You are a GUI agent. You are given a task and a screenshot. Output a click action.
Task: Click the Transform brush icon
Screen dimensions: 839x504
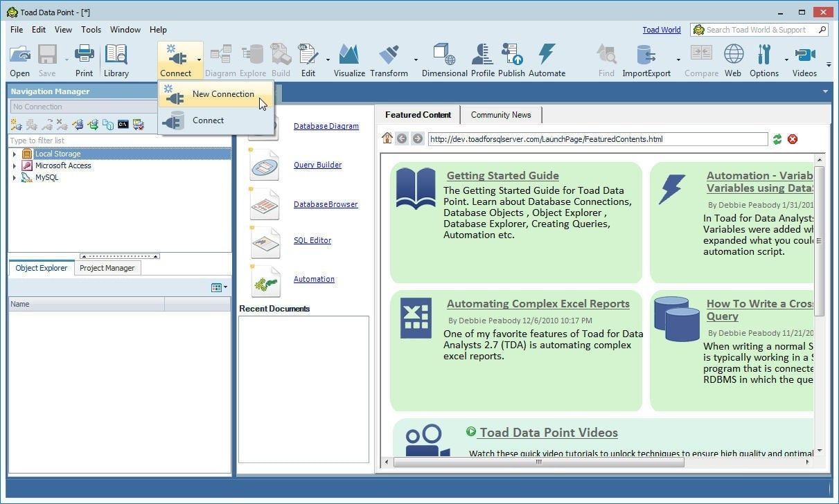coord(389,55)
